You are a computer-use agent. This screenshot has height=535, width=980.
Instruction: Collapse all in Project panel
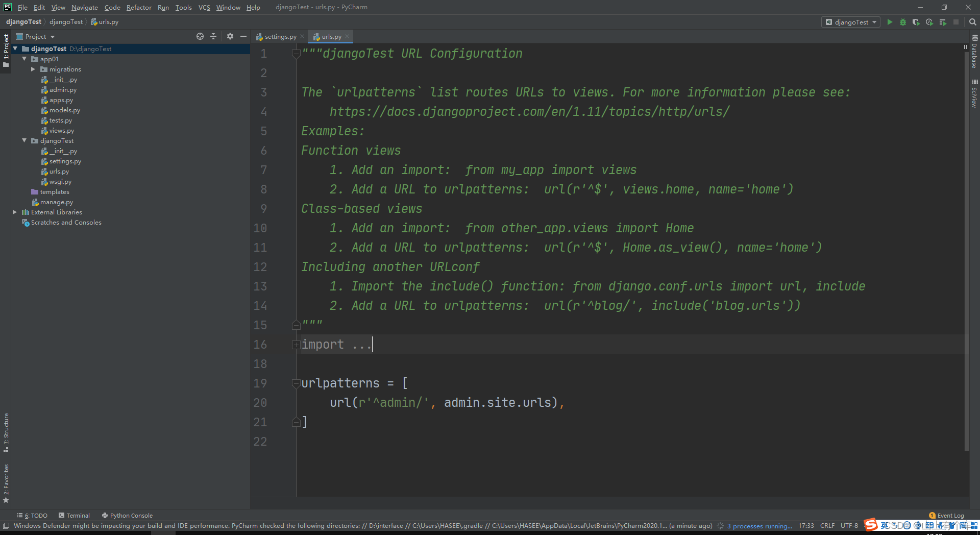213,36
